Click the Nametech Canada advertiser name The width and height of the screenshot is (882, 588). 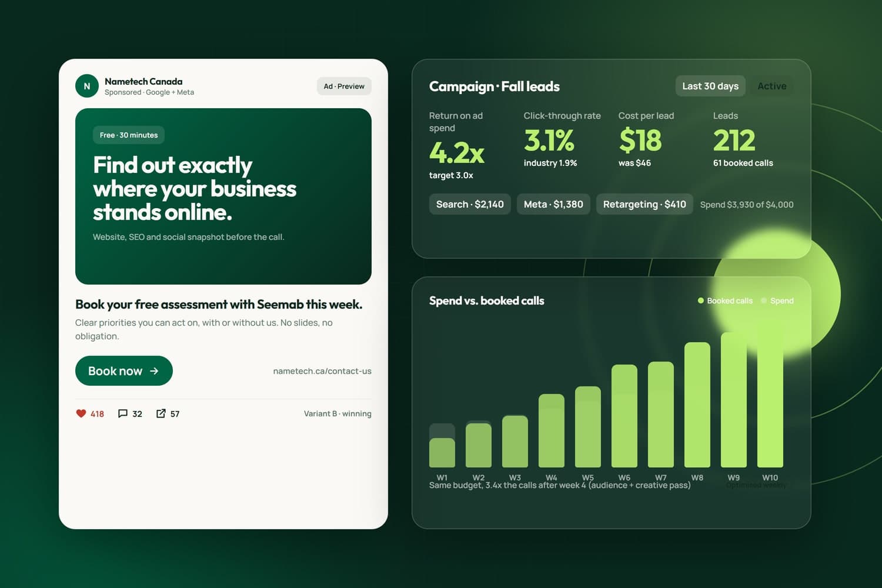click(143, 81)
